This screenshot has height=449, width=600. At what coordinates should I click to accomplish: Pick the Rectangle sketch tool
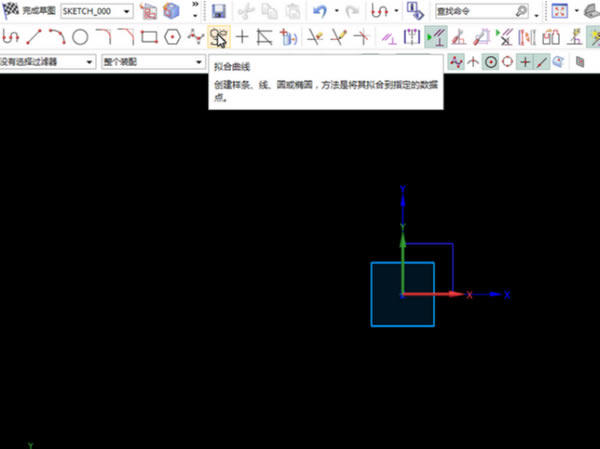[149, 37]
